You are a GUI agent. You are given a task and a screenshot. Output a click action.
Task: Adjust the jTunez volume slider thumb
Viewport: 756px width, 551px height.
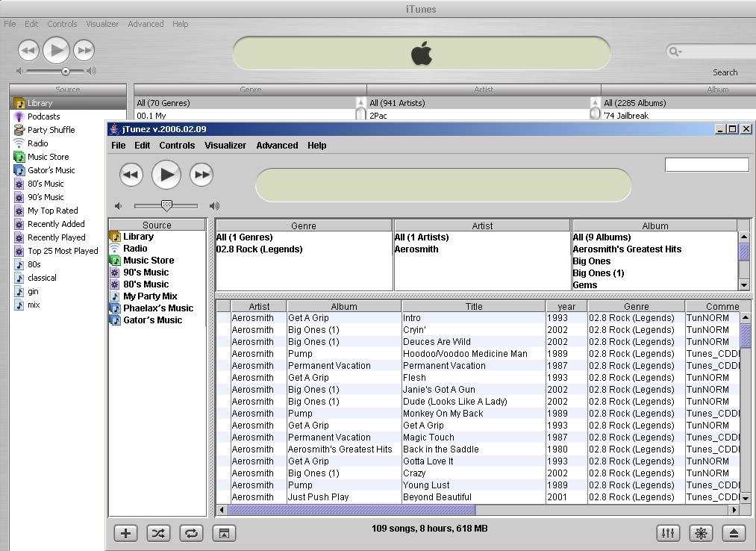pyautogui.click(x=166, y=205)
